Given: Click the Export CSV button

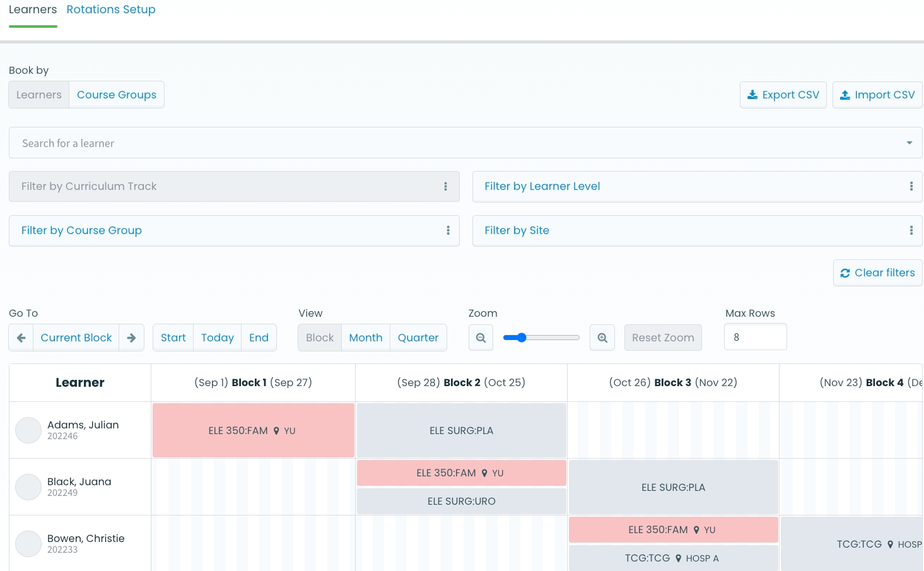Looking at the screenshot, I should [783, 95].
